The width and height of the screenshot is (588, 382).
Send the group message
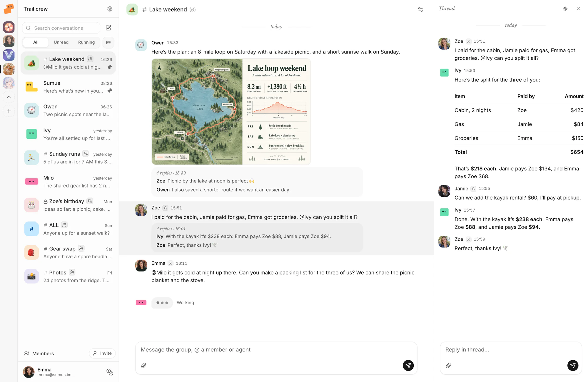point(408,365)
